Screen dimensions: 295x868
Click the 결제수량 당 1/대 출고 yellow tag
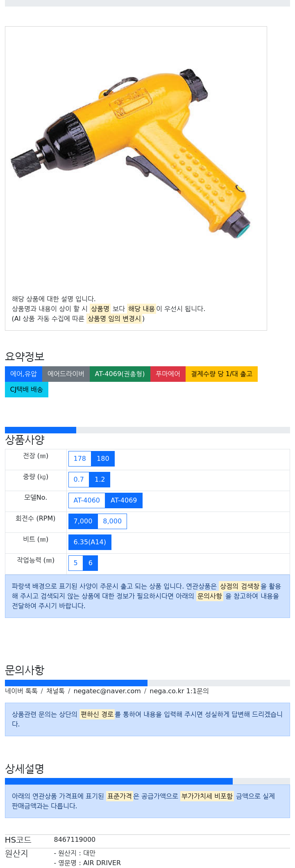[x=222, y=374]
